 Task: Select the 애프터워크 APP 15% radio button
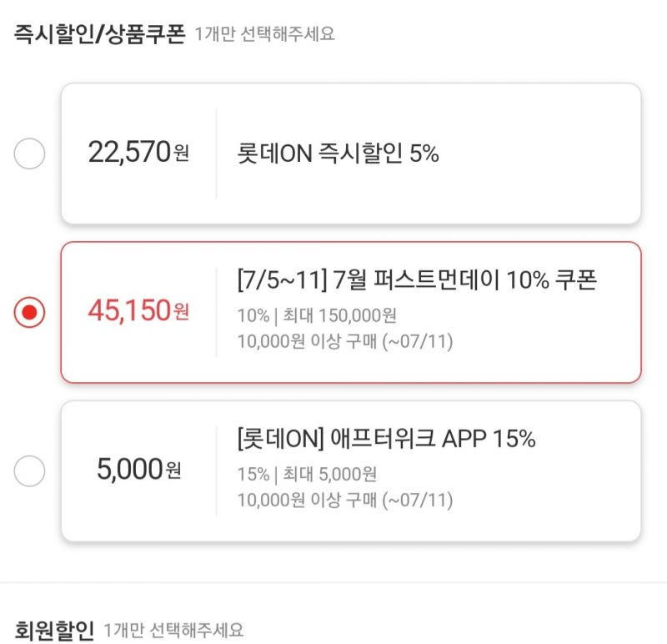click(29, 470)
